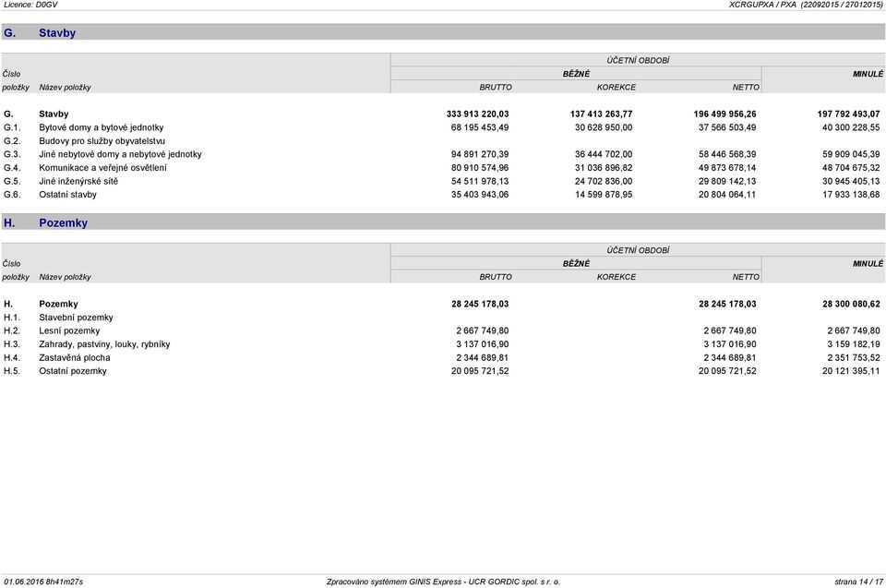
Task: Select value 14 599 878,95
Action: (x=604, y=195)
